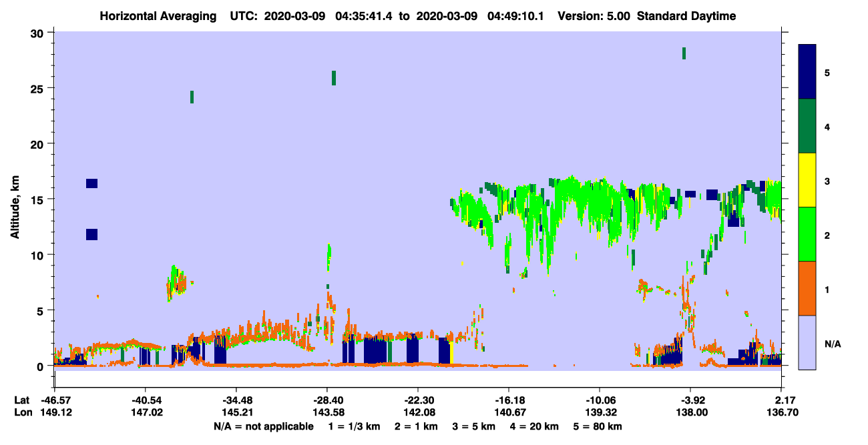Click the yellow color bar segment labeled 3
Screen dimensions: 868x445
coord(807,180)
